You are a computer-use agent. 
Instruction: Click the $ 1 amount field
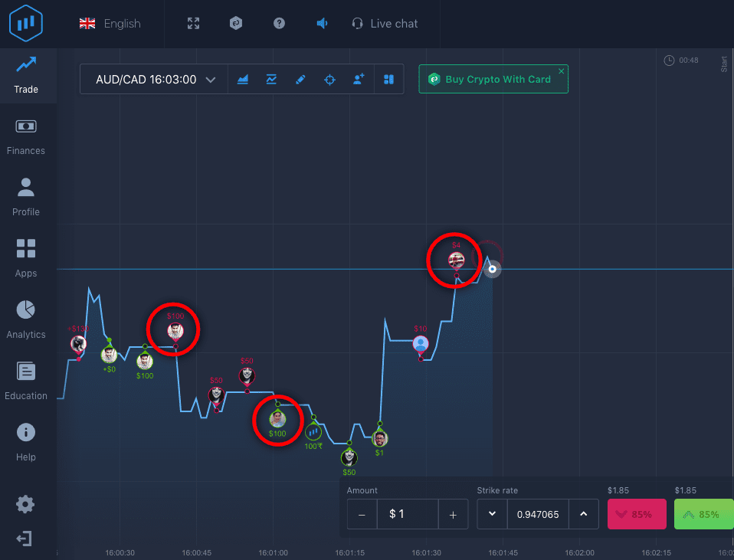[x=408, y=514]
